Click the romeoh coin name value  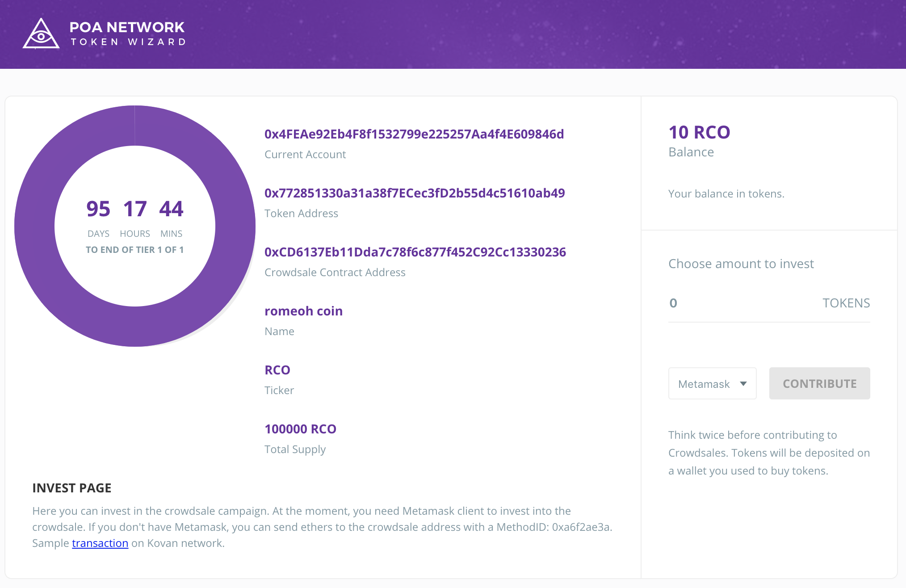pos(303,311)
